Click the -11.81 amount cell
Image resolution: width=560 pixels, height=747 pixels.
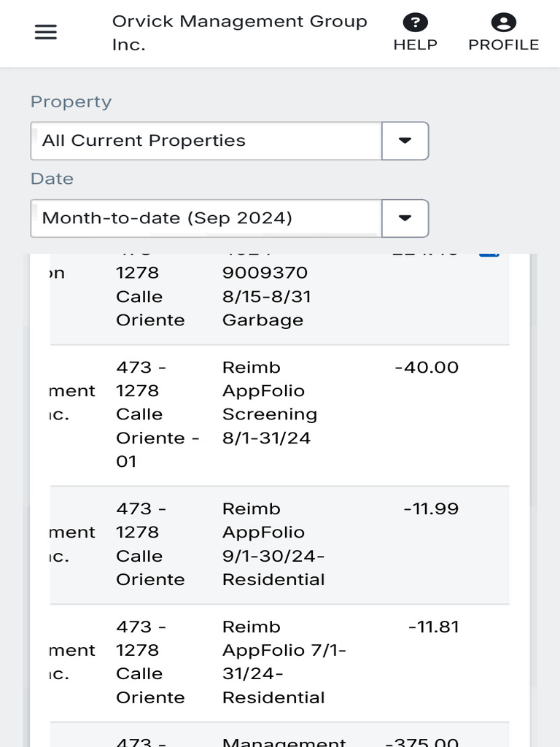pos(433,627)
